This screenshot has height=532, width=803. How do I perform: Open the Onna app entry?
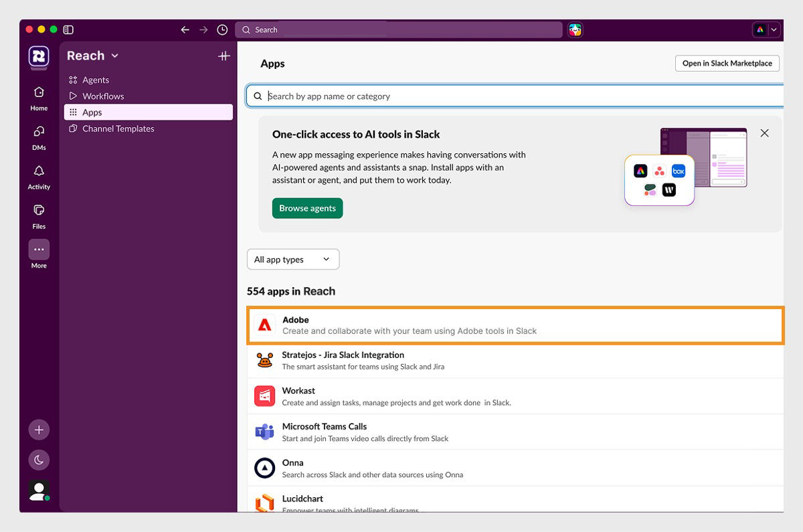515,468
